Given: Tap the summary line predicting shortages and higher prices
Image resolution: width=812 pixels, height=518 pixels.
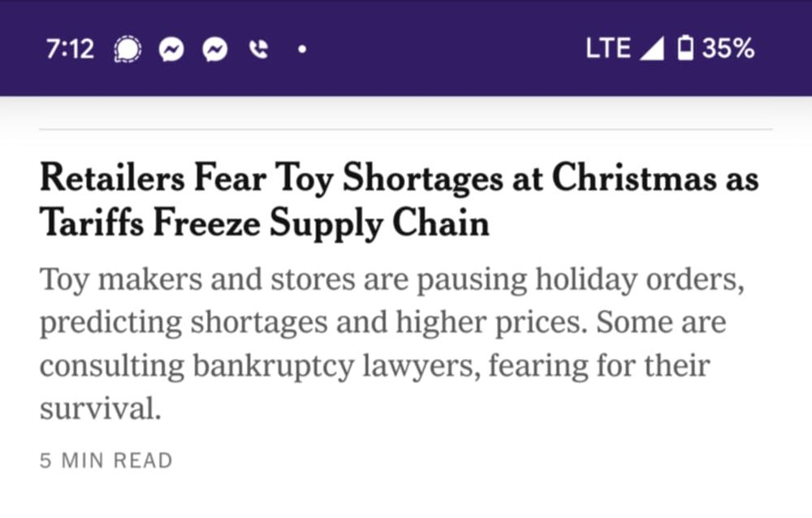Looking at the screenshot, I should click(383, 322).
